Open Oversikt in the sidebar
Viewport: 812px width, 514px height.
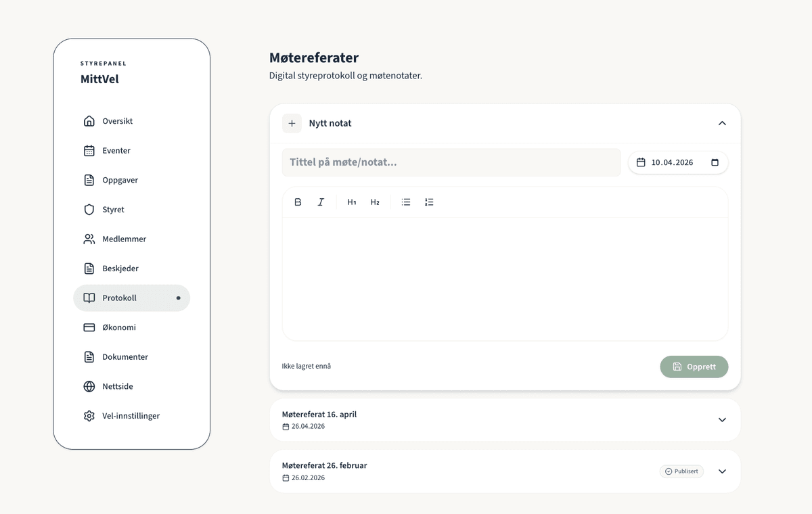(x=117, y=121)
